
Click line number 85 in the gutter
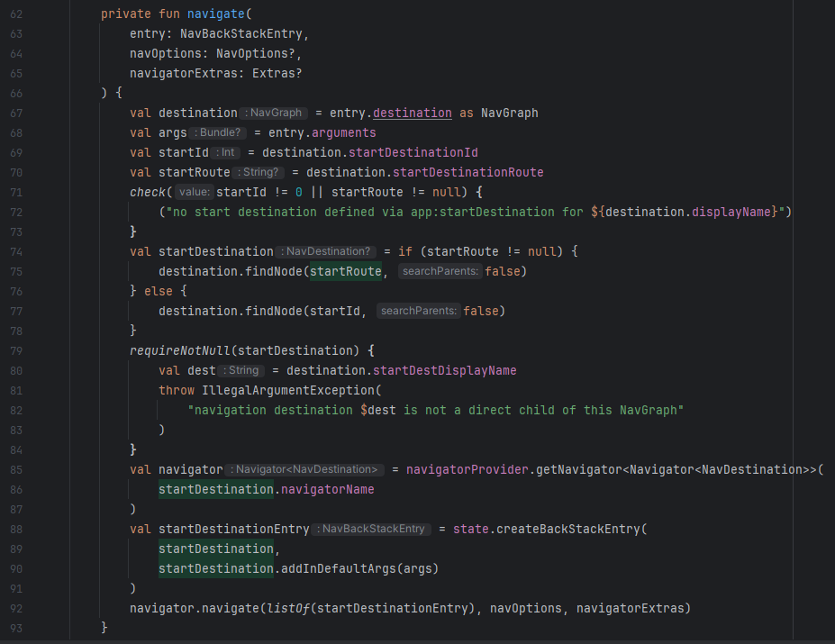tap(16, 469)
